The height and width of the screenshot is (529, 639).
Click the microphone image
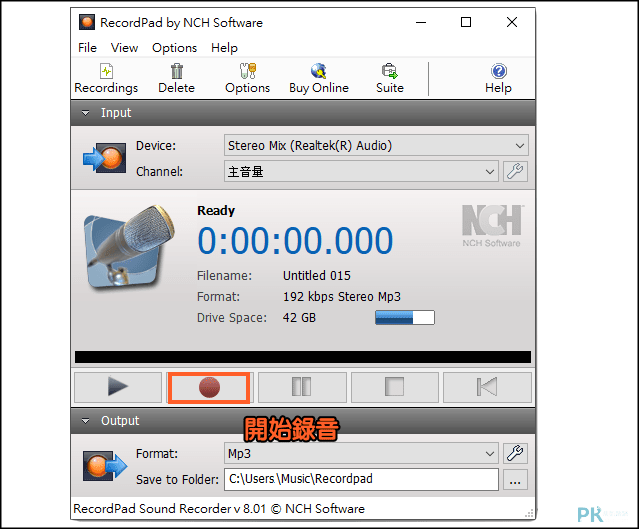pyautogui.click(x=129, y=246)
